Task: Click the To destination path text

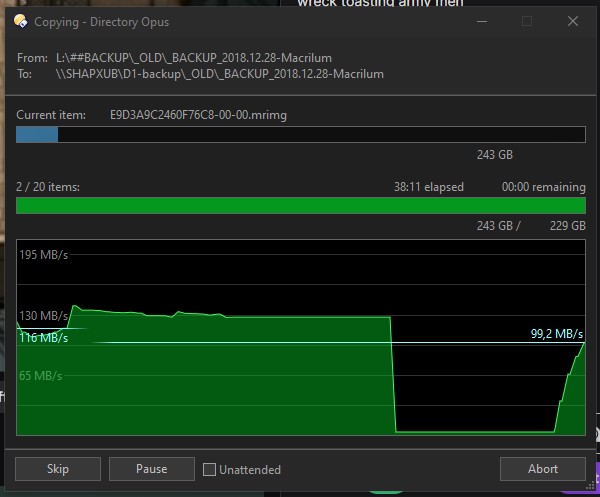Action: [218, 74]
